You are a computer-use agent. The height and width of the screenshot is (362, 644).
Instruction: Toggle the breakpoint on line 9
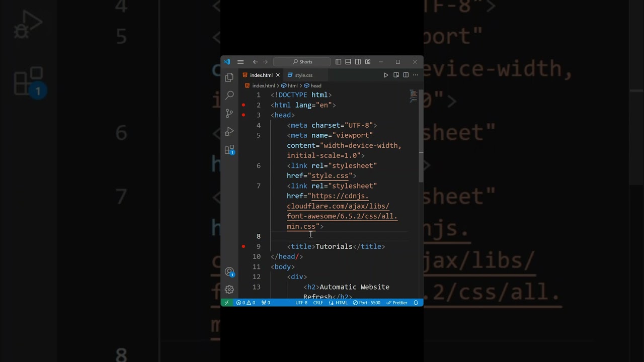tap(244, 246)
